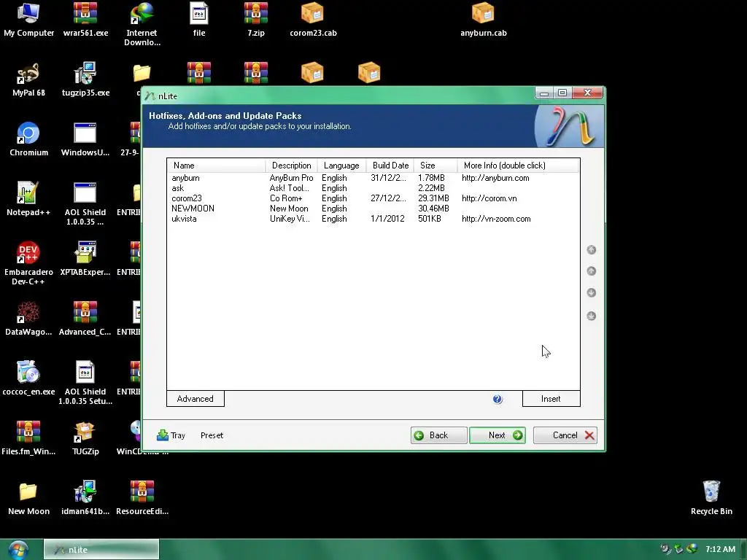Screen dimensions: 747x560
Task: Select the Files.fm_Win... archive icon
Action: click(x=28, y=438)
